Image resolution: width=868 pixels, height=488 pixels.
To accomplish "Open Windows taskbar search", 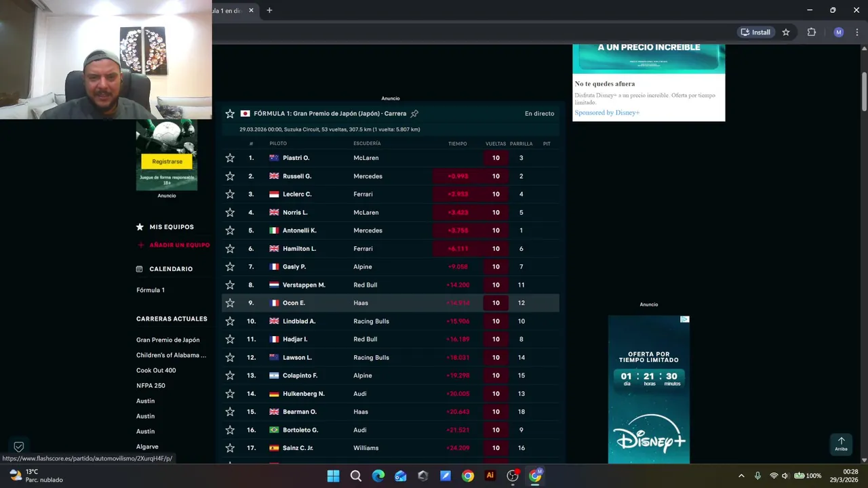I will point(355,476).
